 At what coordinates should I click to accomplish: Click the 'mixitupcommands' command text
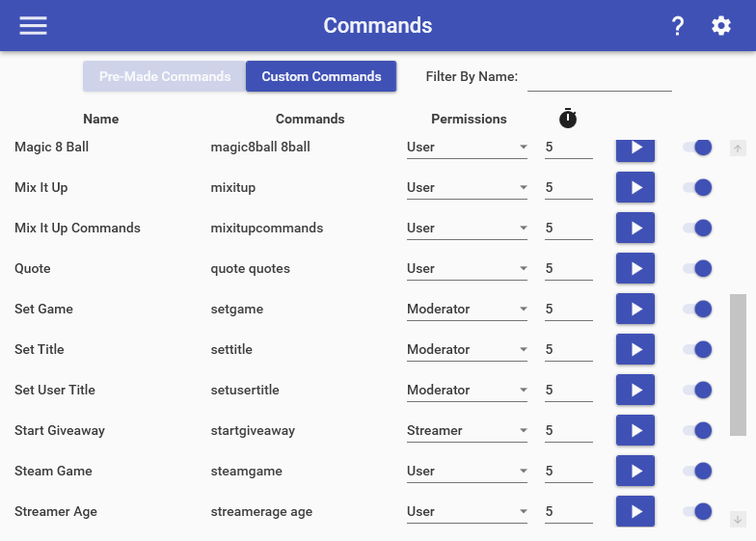[x=266, y=228]
